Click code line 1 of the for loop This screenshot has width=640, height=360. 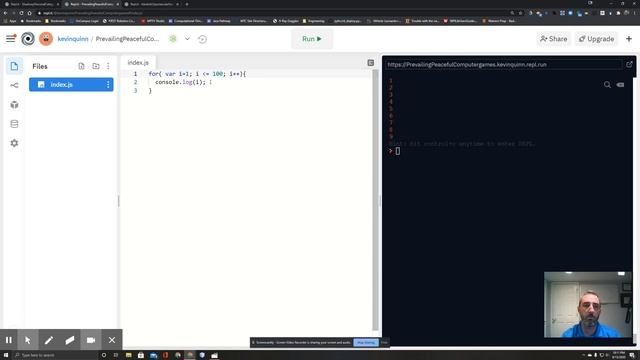click(197, 74)
